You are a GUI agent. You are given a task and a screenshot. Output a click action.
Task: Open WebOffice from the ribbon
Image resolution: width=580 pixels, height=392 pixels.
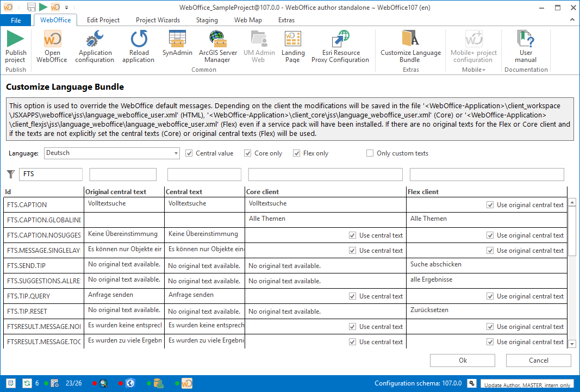click(x=51, y=46)
